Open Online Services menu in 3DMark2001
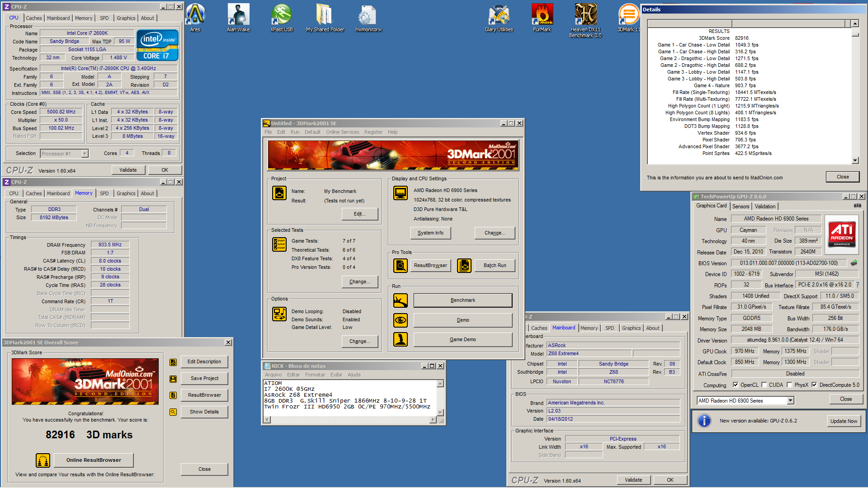The width and height of the screenshot is (868, 488). [x=342, y=132]
